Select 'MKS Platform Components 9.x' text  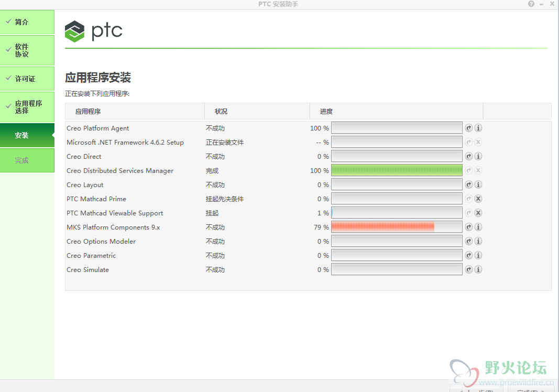(x=113, y=227)
